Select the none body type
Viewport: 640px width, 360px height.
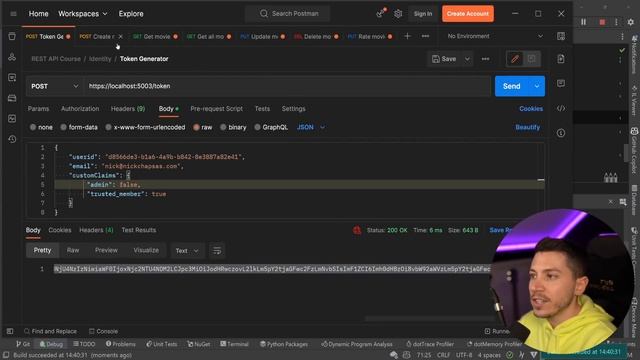coord(41,127)
